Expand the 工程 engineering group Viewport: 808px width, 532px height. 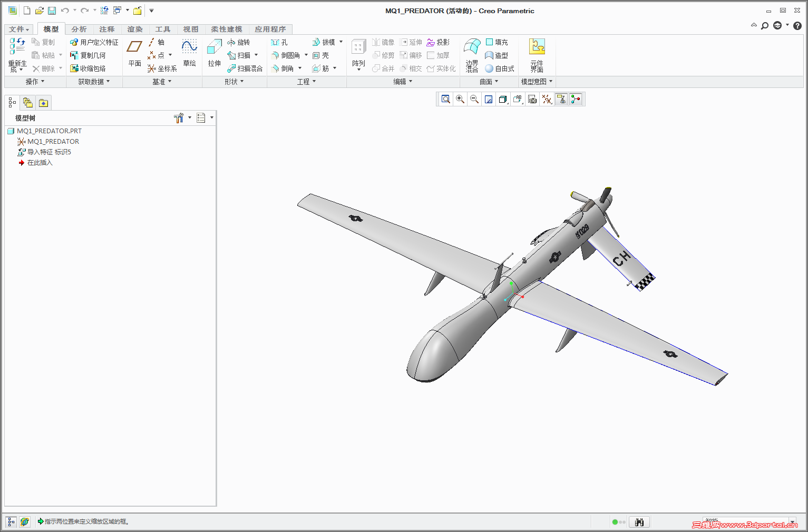306,82
